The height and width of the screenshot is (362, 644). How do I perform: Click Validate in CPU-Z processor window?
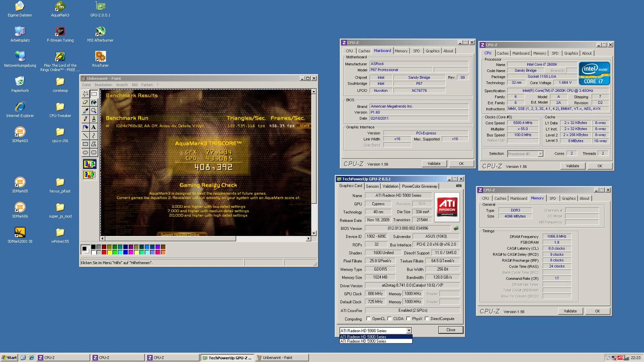point(572,166)
